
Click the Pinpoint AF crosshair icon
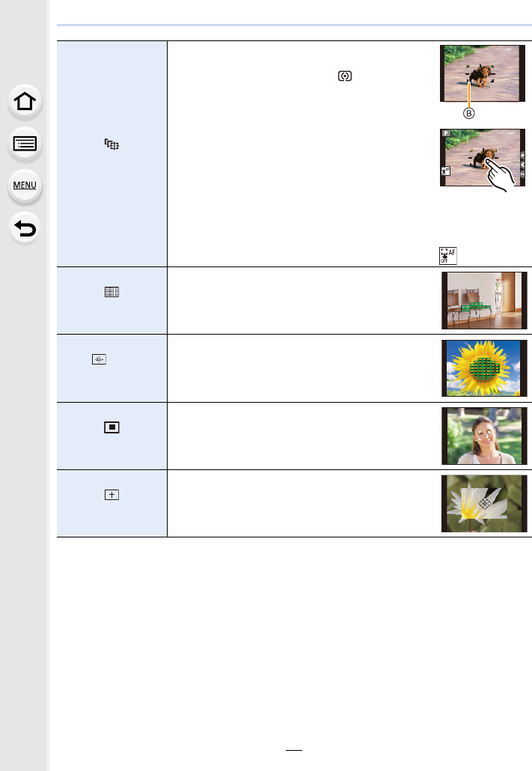(111, 495)
